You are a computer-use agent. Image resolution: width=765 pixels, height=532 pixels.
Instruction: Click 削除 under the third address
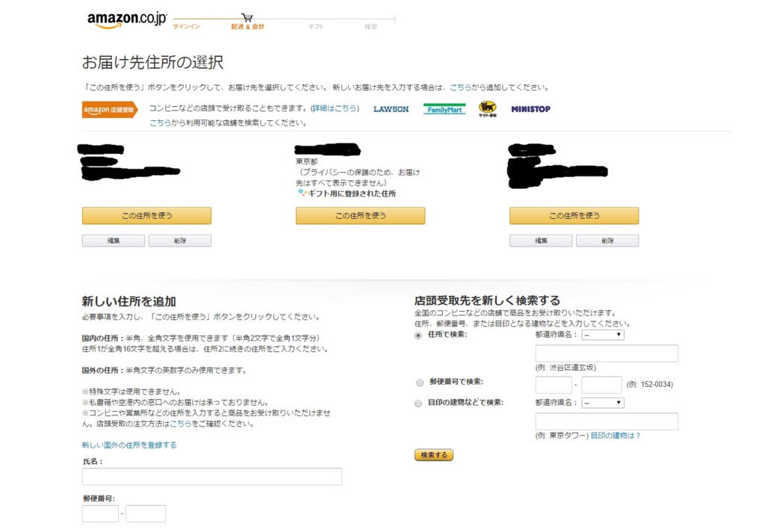[x=607, y=241]
